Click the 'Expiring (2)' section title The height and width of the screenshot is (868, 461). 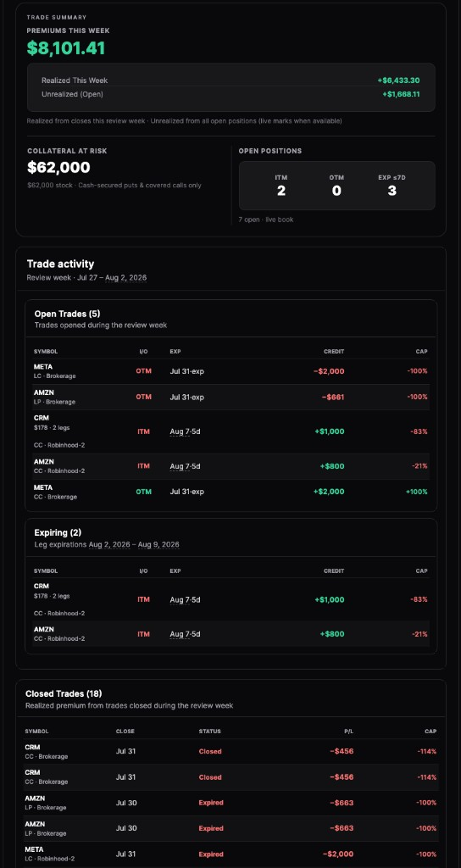click(x=58, y=532)
